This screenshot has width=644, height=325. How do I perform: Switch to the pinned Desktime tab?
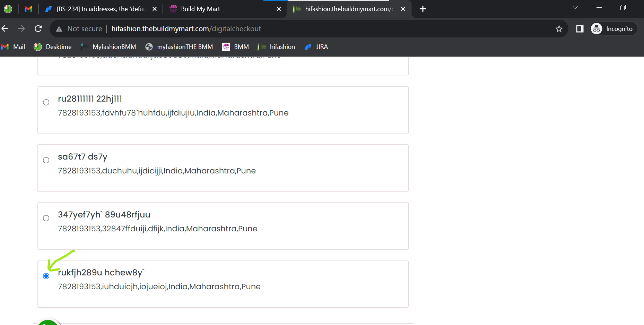tap(8, 9)
